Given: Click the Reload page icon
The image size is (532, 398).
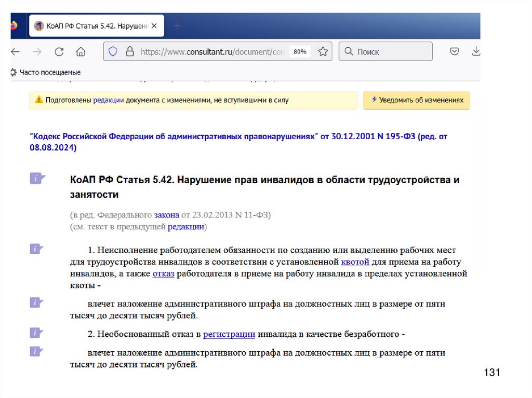Looking at the screenshot, I should tap(59, 51).
